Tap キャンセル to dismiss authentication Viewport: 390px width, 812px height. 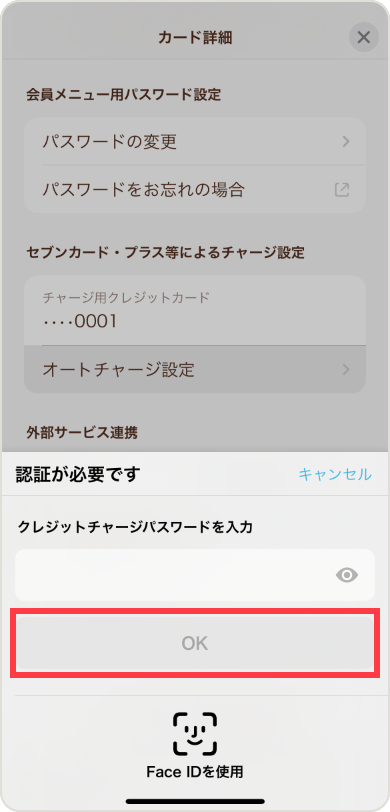point(335,474)
